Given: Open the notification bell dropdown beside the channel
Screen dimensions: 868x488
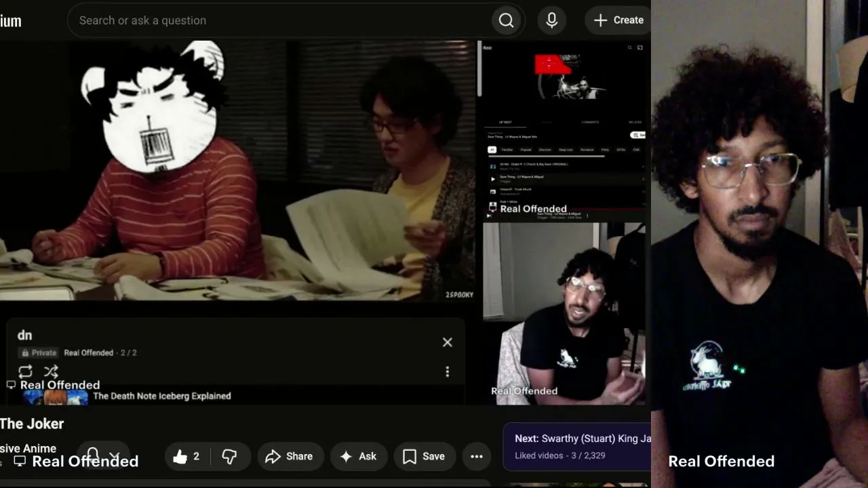Looking at the screenshot, I should tap(103, 456).
